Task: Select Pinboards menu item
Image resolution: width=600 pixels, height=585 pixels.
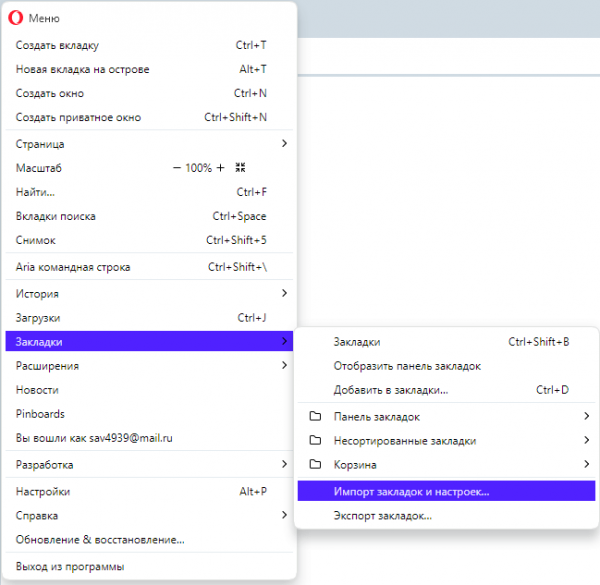Action: [149, 414]
